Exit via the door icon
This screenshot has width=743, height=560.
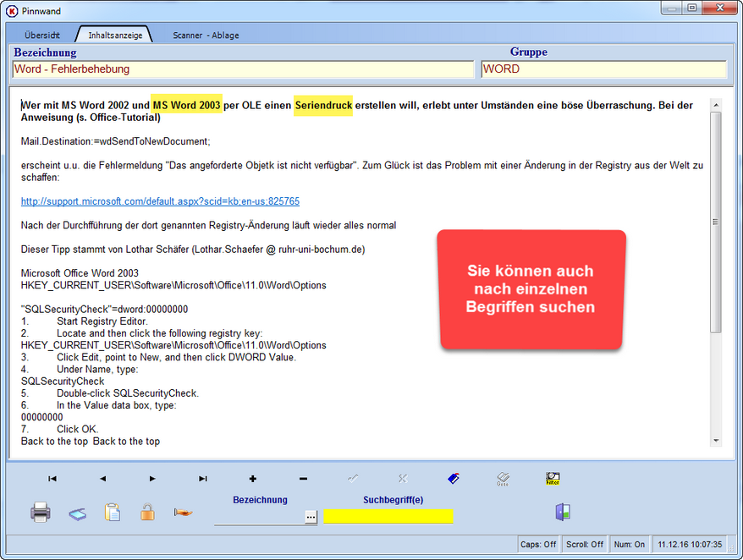tap(563, 512)
